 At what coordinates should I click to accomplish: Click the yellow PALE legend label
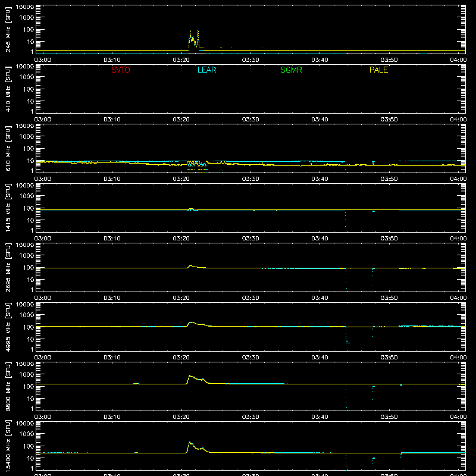tap(378, 70)
